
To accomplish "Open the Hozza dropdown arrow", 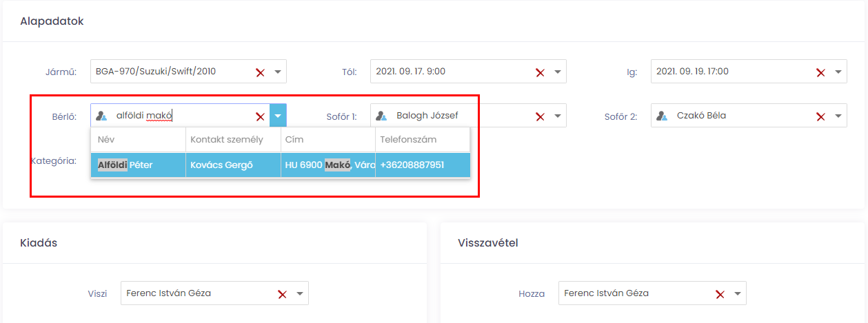I will click(x=738, y=293).
